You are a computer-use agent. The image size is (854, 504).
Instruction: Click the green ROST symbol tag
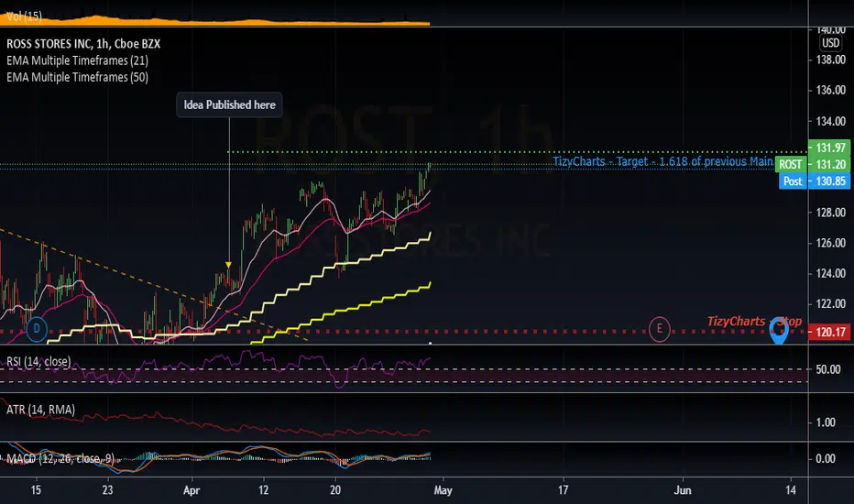click(x=791, y=165)
